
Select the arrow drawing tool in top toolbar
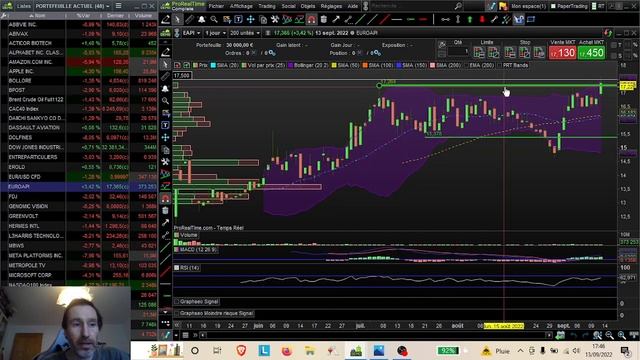336,19
